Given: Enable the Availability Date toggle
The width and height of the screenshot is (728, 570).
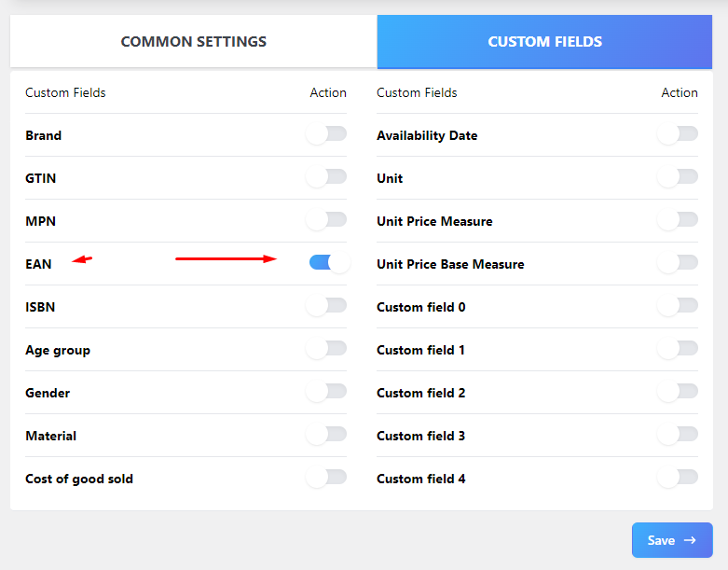Looking at the screenshot, I should (679, 134).
